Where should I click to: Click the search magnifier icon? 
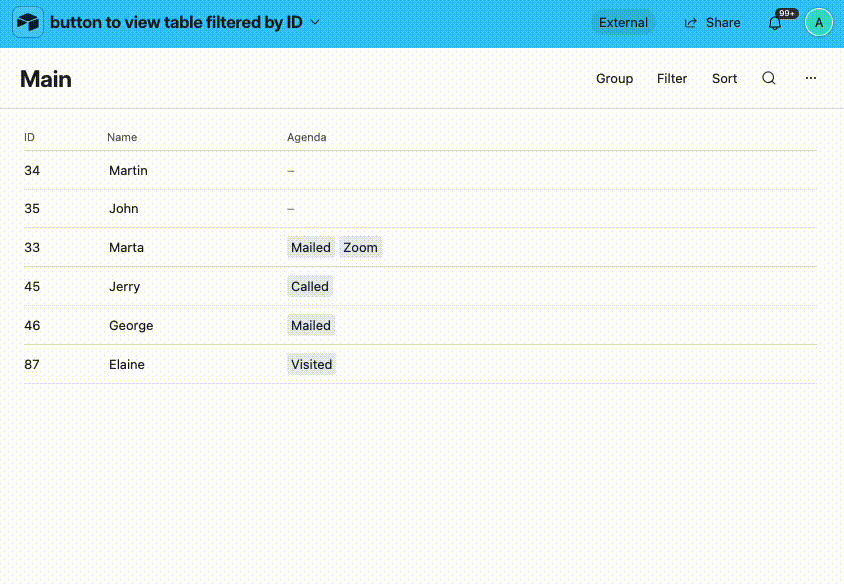(x=769, y=78)
